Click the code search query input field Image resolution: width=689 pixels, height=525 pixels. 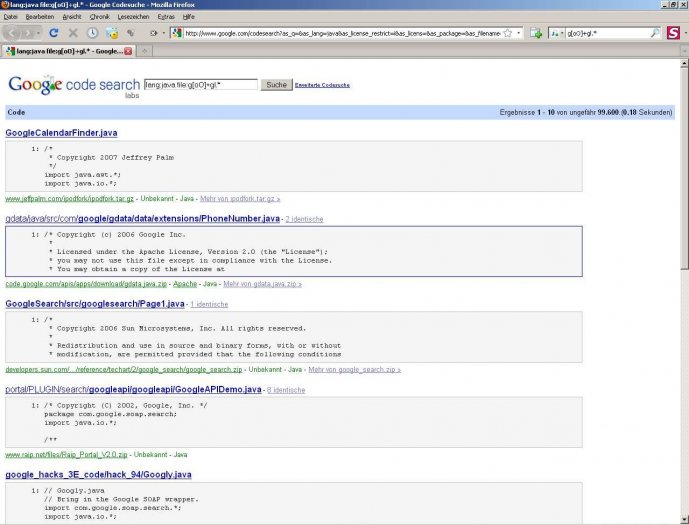tap(201, 85)
